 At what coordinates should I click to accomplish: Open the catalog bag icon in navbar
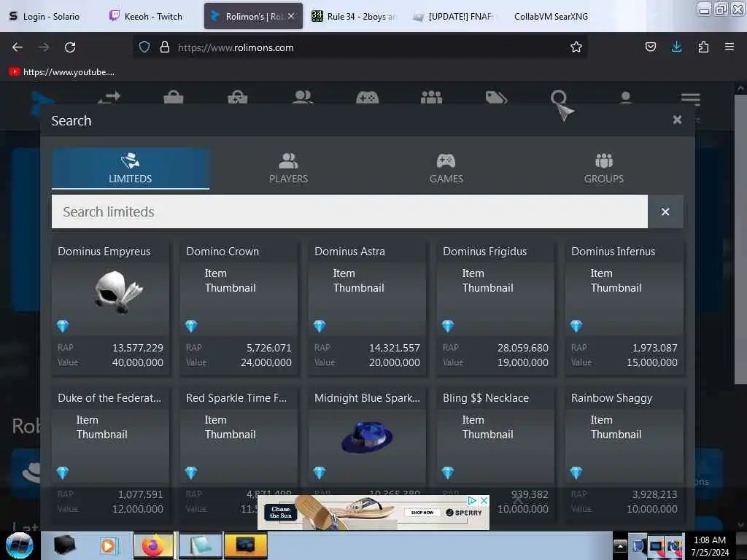pos(174,98)
